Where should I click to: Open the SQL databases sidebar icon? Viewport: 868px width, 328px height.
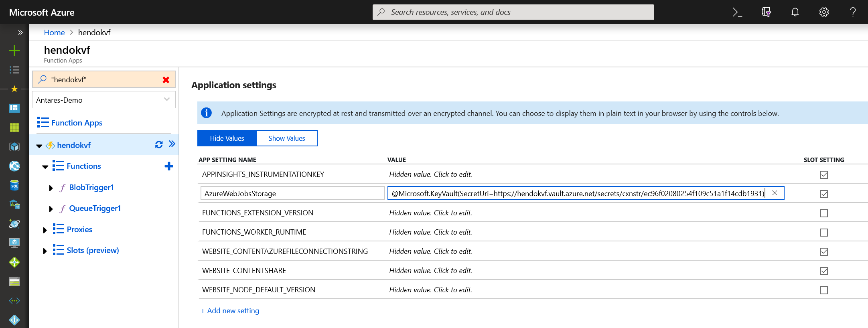coord(14,185)
